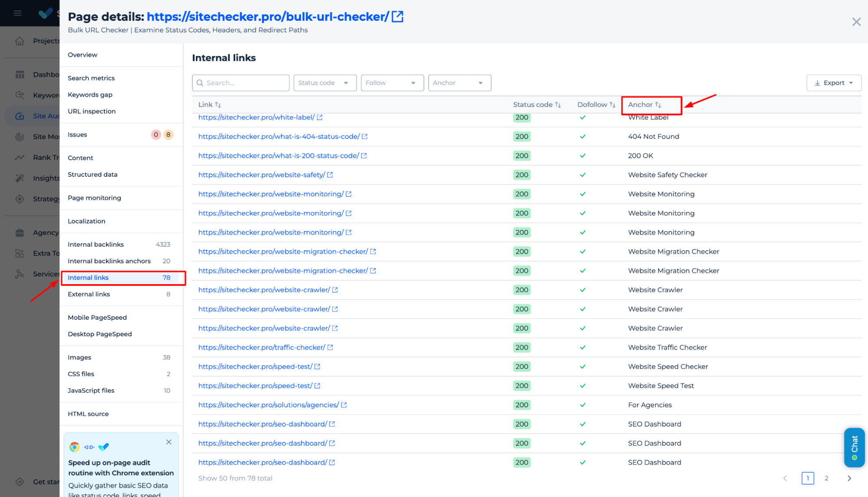Open the Strategy sidebar icon
The image size is (868, 497).
20,199
